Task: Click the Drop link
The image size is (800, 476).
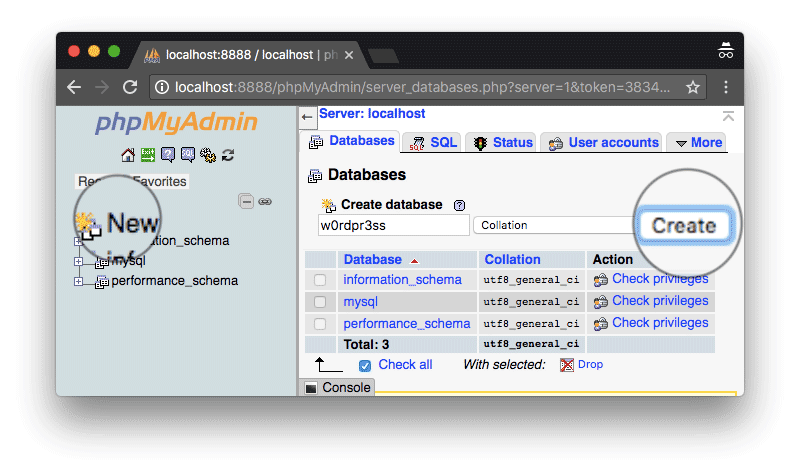Action: click(590, 365)
